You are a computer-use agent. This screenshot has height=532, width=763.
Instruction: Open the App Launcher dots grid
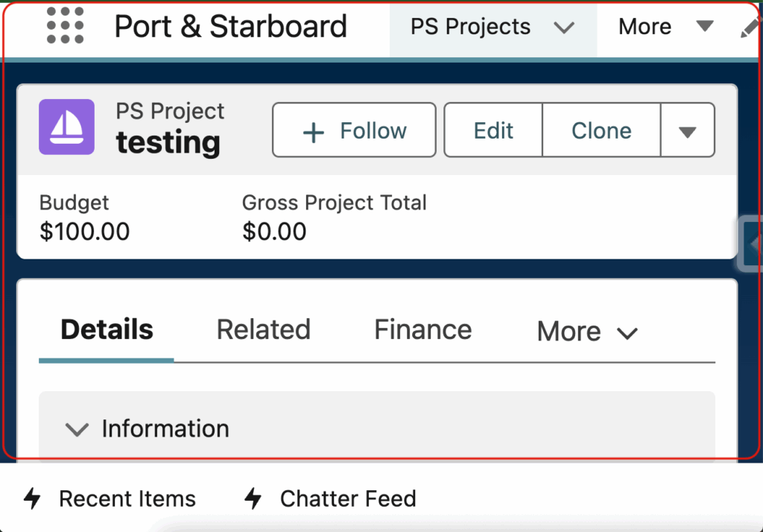click(65, 27)
